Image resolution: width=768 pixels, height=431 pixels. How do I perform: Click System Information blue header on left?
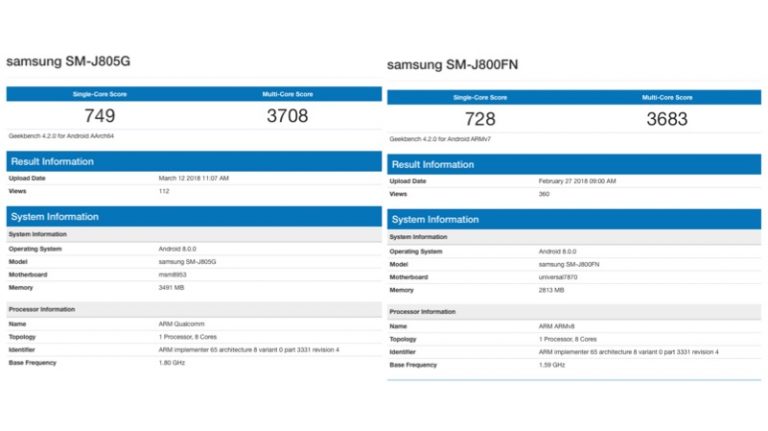pyautogui.click(x=54, y=216)
